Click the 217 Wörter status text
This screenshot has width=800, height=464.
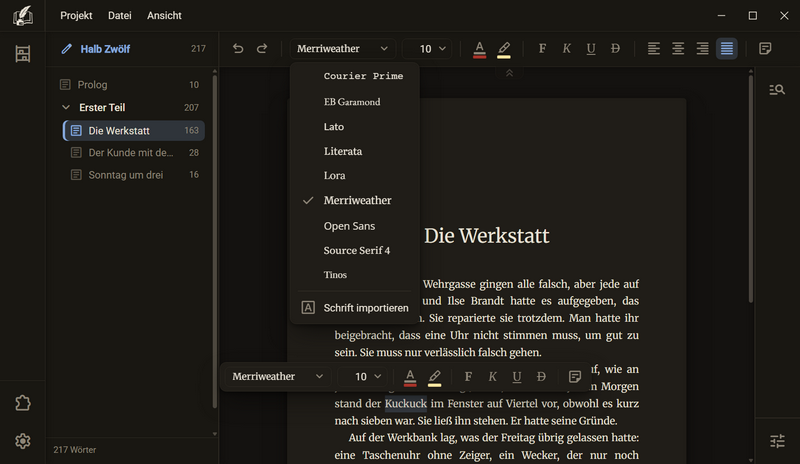[x=74, y=450]
